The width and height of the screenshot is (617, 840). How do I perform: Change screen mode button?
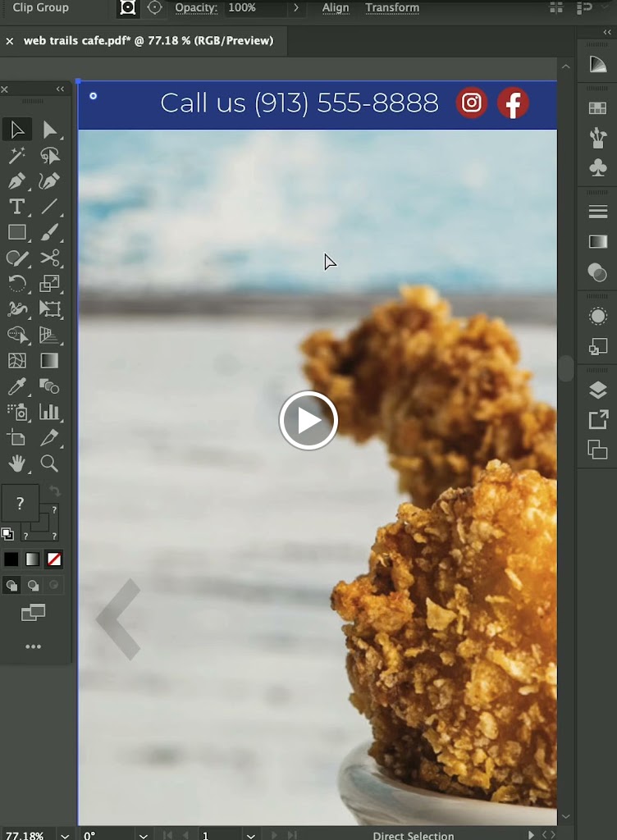click(x=33, y=612)
